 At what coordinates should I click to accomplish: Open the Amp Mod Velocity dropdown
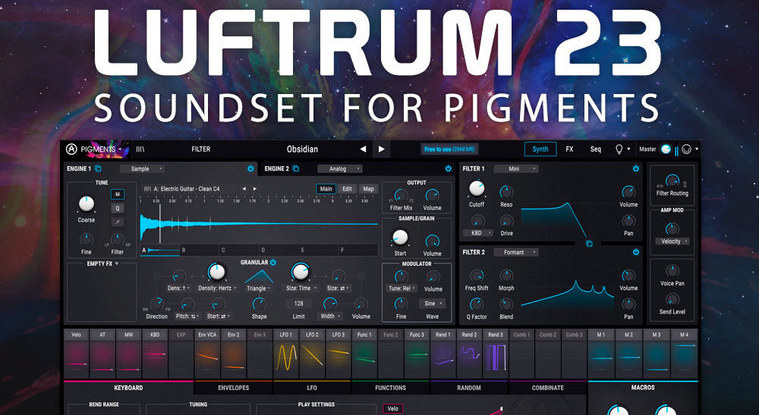pos(672,241)
